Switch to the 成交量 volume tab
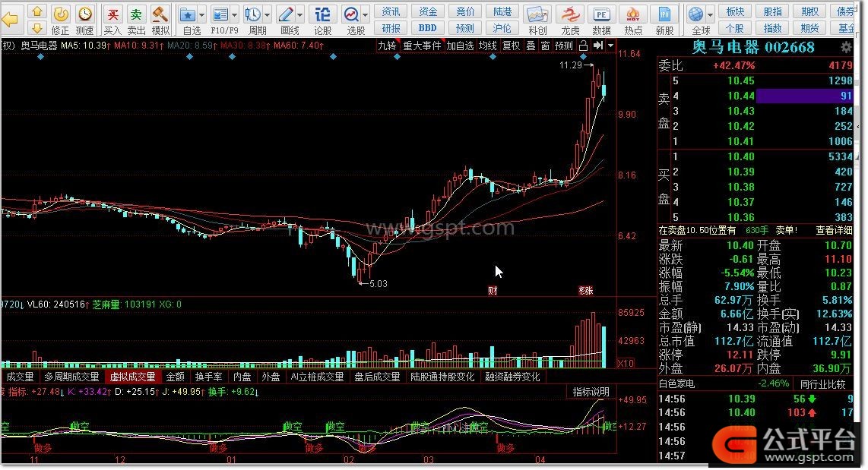The image size is (868, 470). [x=20, y=377]
